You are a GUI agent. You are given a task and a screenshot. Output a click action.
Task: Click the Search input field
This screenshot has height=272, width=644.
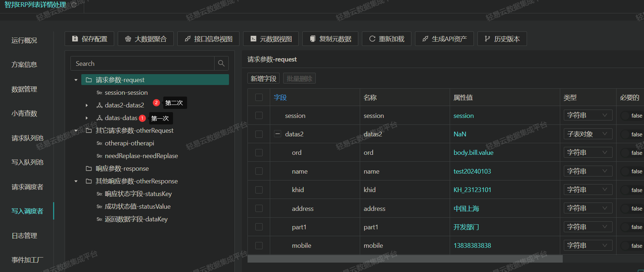pos(143,63)
